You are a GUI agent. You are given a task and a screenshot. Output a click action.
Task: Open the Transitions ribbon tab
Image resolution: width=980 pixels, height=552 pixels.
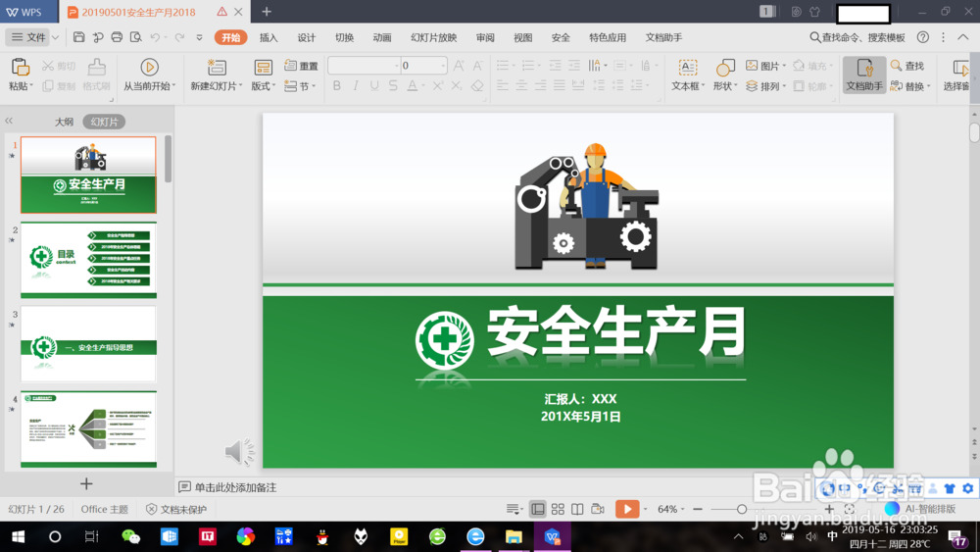[344, 37]
